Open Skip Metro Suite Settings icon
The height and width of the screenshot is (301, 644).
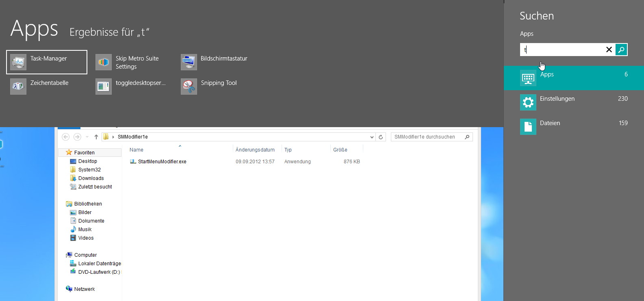pyautogui.click(x=104, y=62)
